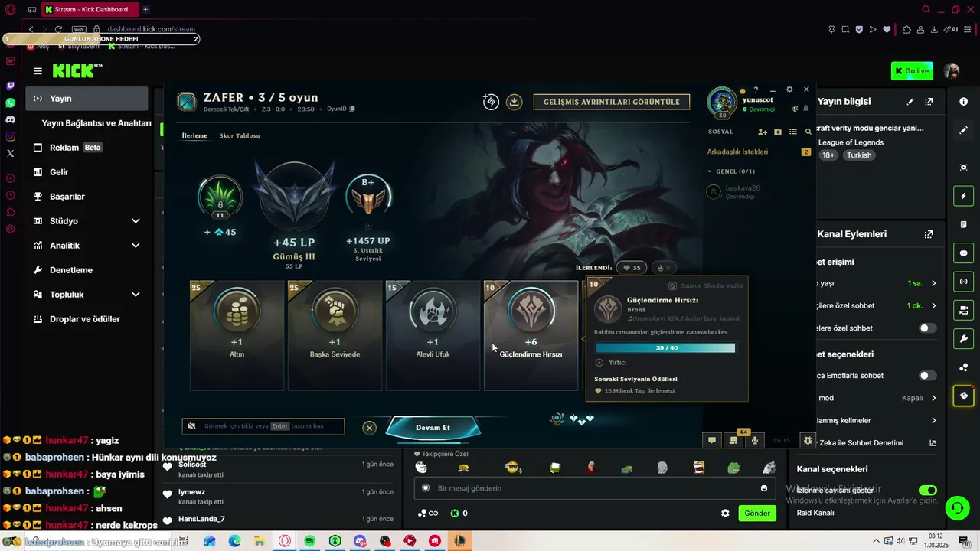Select the Alevli Ufuk challenge card
This screenshot has height=551, width=980.
coord(433,335)
